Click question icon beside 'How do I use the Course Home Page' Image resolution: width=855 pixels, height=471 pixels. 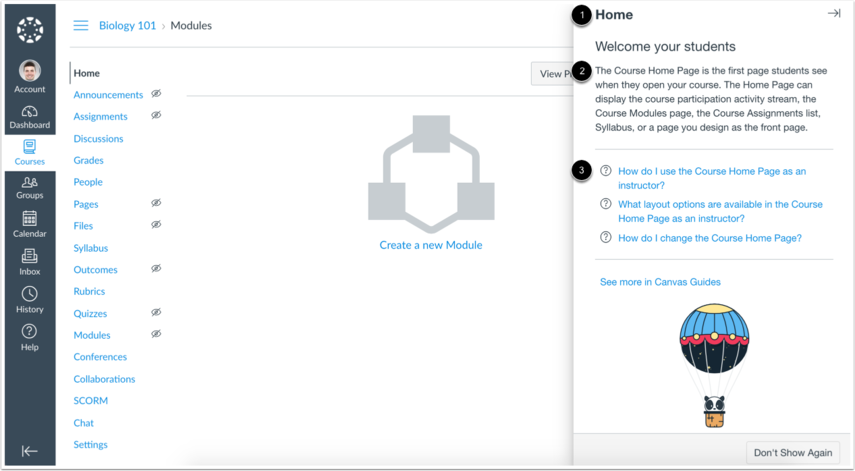click(x=605, y=171)
